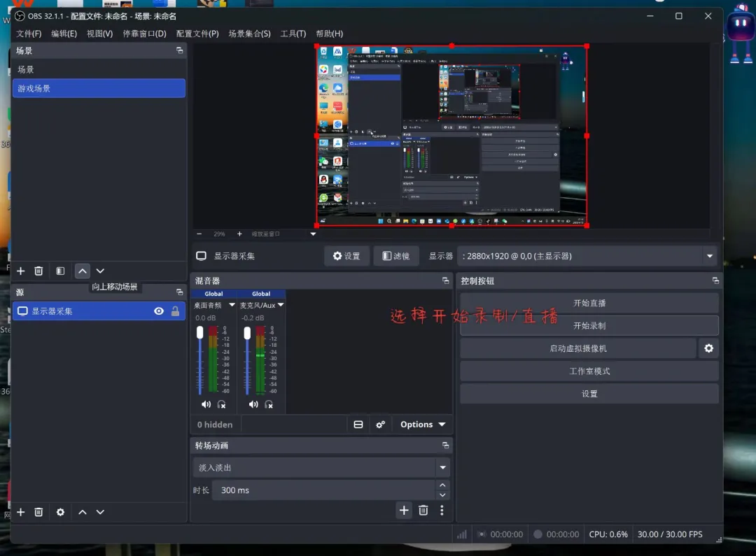Adjust 麦克风/Aux volume slider
The width and height of the screenshot is (756, 556).
pyautogui.click(x=247, y=360)
